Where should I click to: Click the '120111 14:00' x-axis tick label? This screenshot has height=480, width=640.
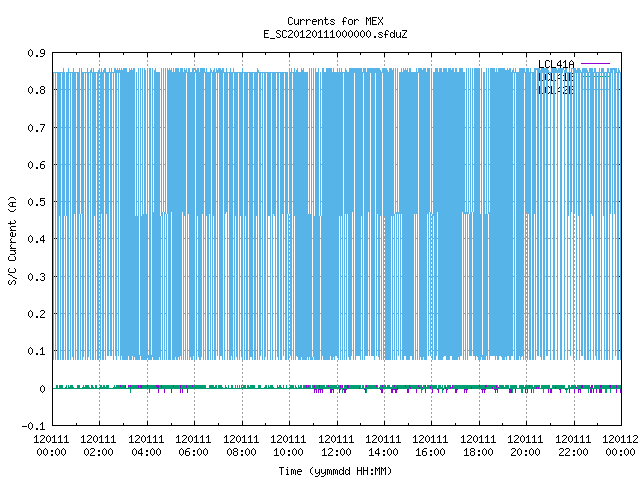coord(383,446)
